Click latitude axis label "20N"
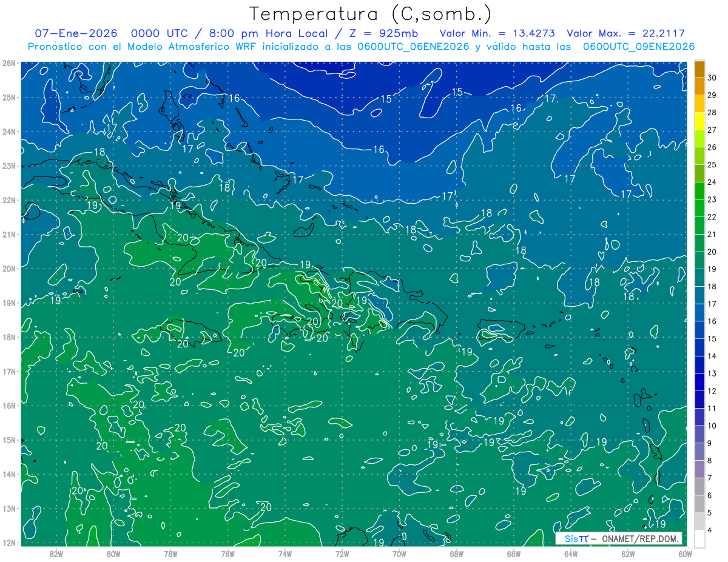 (9, 269)
